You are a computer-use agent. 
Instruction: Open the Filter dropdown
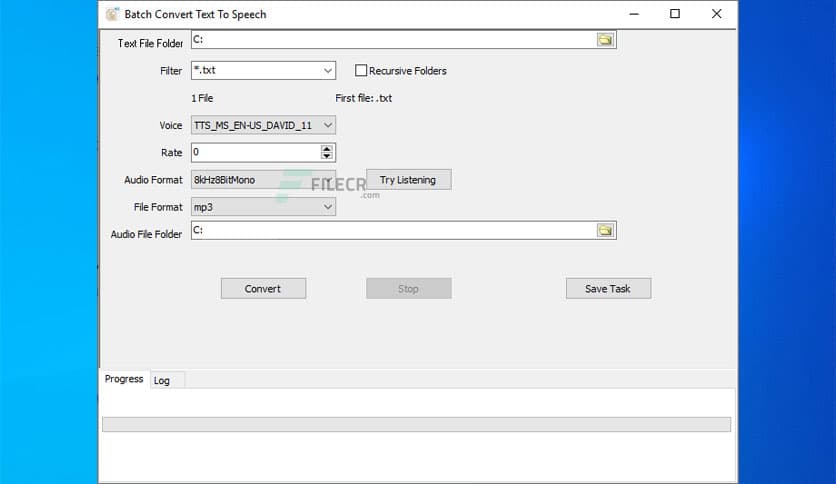[x=327, y=70]
